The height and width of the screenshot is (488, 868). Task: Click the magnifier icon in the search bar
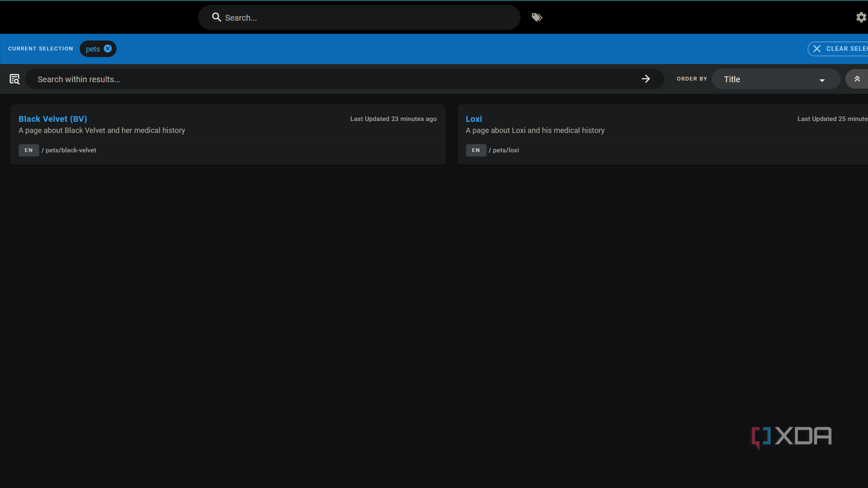pyautogui.click(x=216, y=17)
